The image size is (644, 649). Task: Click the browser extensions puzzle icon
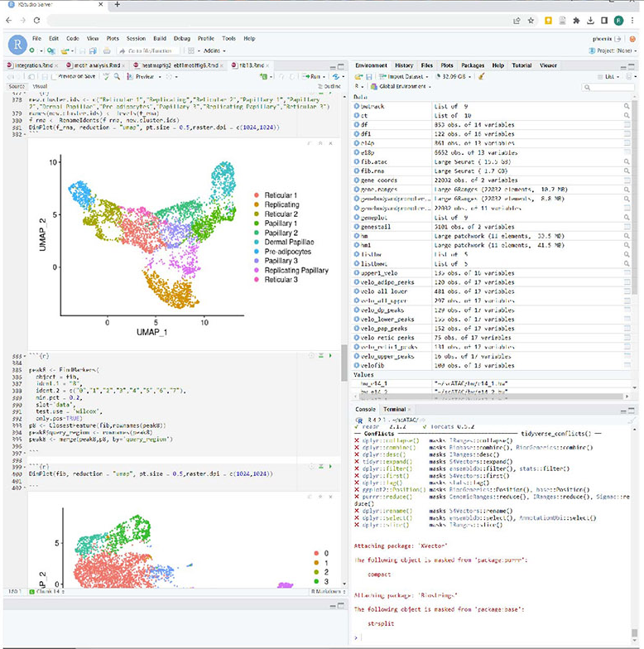point(576,20)
